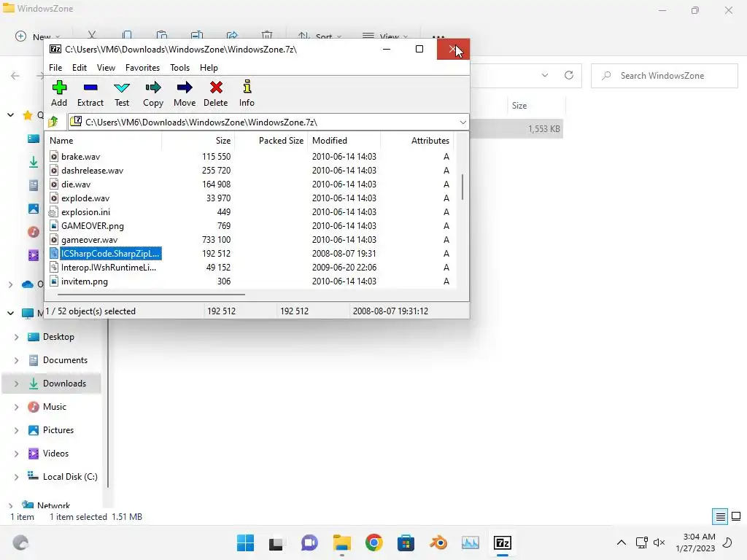747x560 pixels.
Task: Refresh the Explorer folder view
Action: tap(569, 75)
